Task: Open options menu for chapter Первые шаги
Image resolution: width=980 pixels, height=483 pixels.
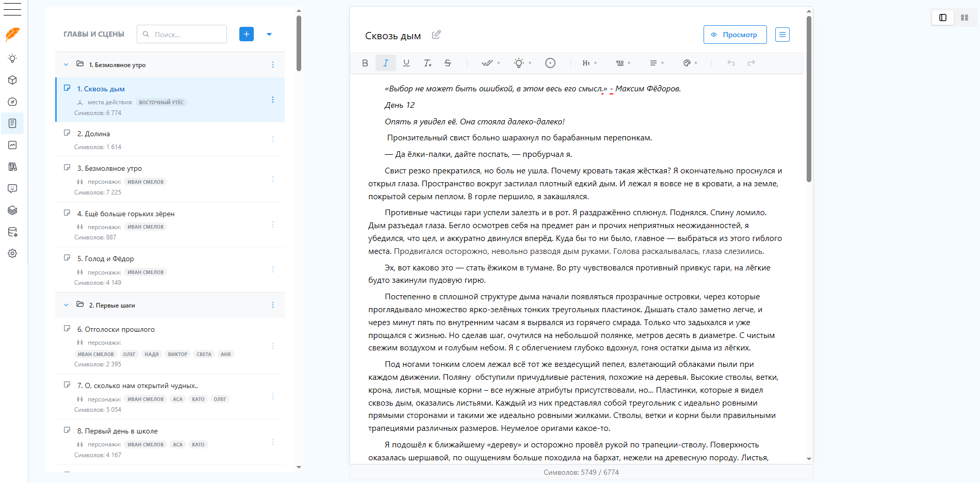Action: click(273, 305)
